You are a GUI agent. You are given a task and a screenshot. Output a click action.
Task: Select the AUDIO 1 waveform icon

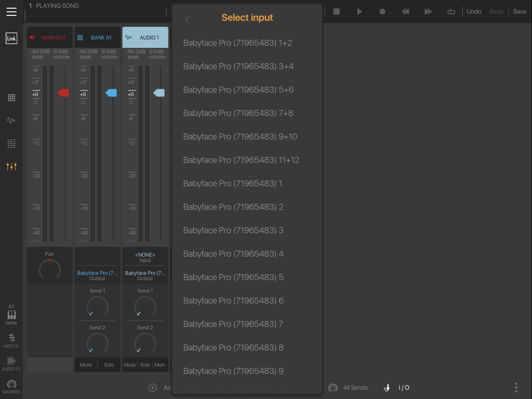129,37
